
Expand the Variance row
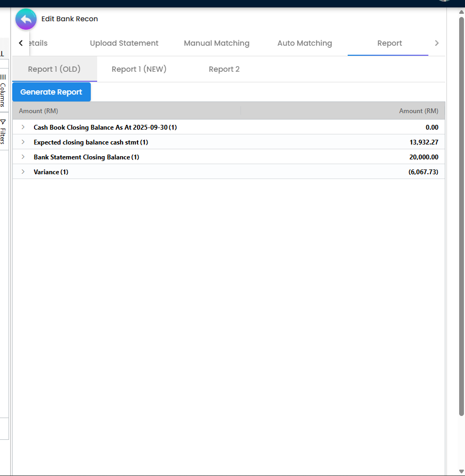(23, 172)
